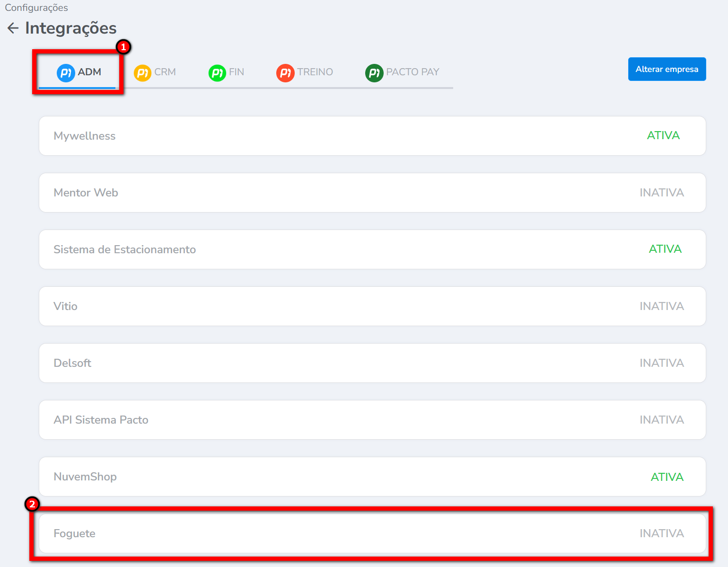Open the Foguete integration entry
This screenshot has height=567, width=728.
(372, 533)
